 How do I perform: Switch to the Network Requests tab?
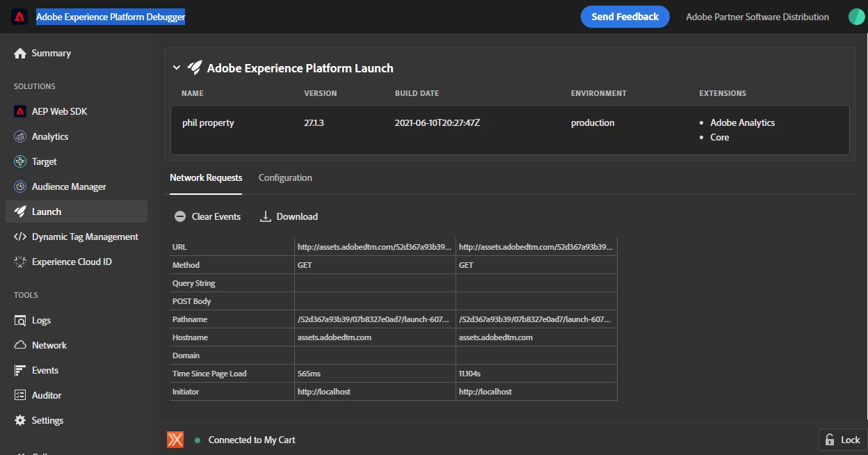pyautogui.click(x=206, y=177)
